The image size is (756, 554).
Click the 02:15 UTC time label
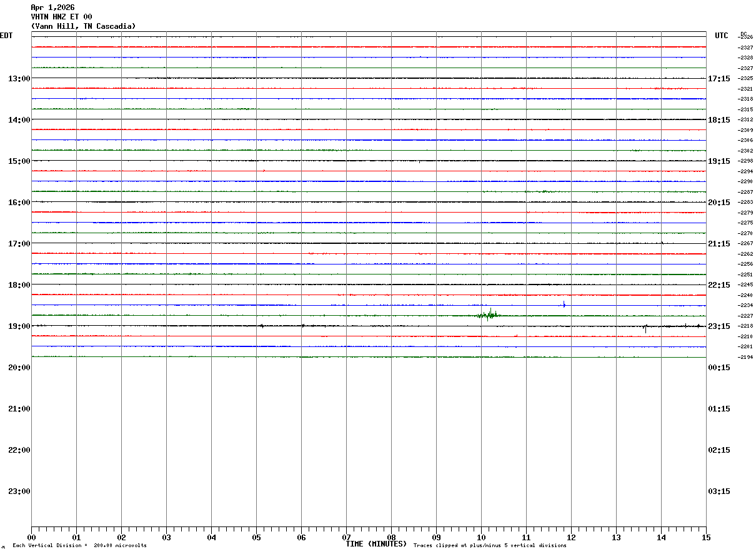click(719, 450)
